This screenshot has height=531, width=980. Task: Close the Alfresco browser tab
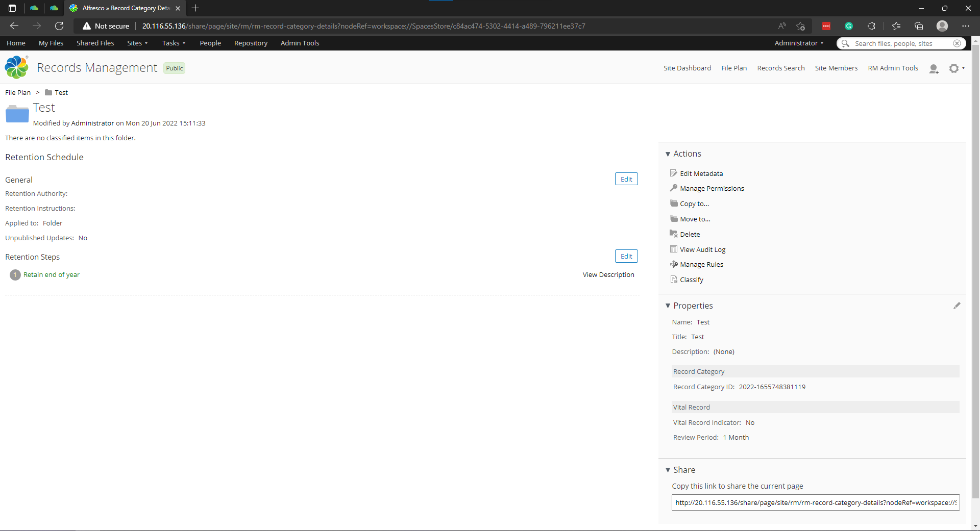pos(178,8)
